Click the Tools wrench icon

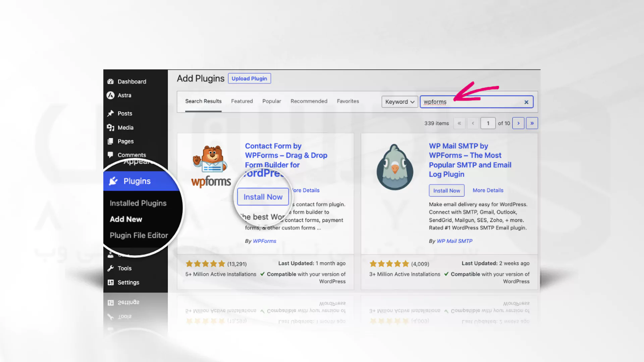pyautogui.click(x=110, y=268)
